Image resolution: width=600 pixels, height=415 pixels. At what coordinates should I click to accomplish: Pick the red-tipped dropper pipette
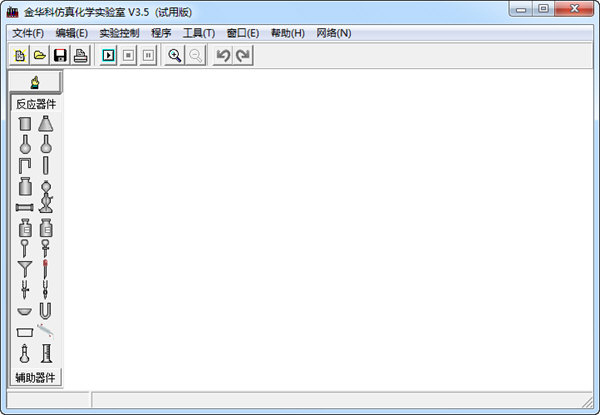tap(46, 269)
